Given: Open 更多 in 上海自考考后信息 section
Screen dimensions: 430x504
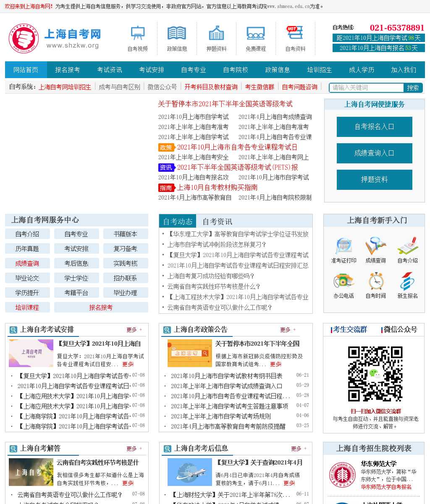Looking at the screenshot, I should pos(299,449).
